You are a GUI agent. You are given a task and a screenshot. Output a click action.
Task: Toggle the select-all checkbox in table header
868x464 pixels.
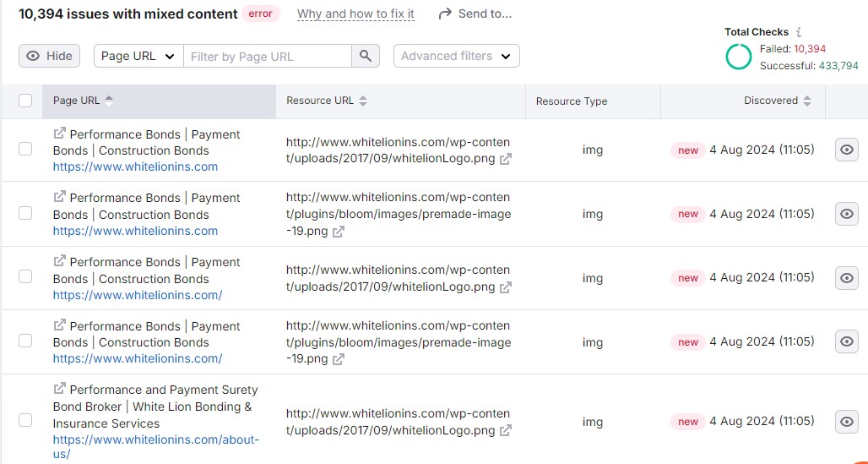[25, 101]
